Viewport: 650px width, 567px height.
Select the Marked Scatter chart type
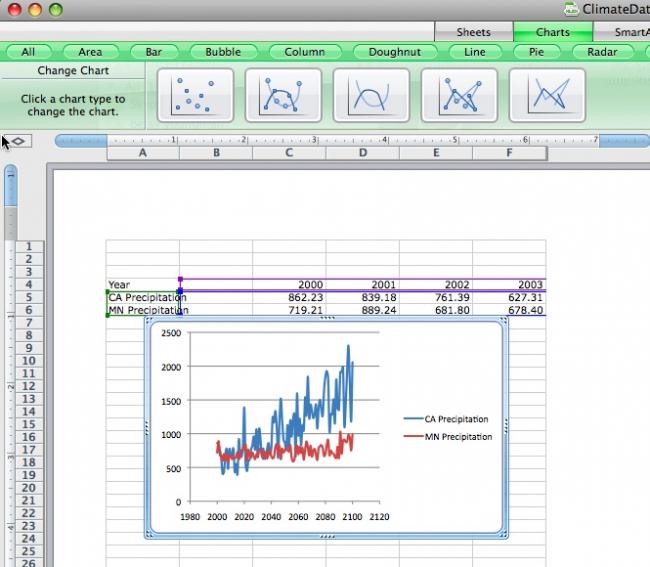point(195,94)
